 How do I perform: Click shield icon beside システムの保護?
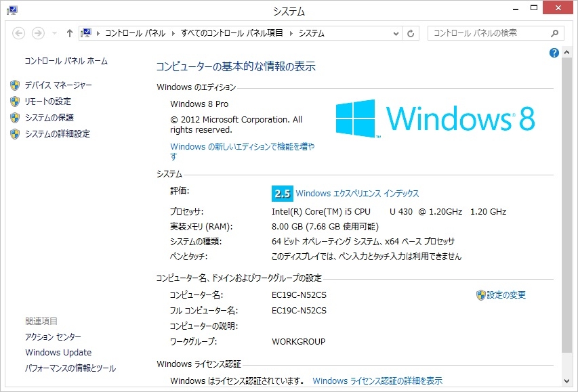(15, 118)
